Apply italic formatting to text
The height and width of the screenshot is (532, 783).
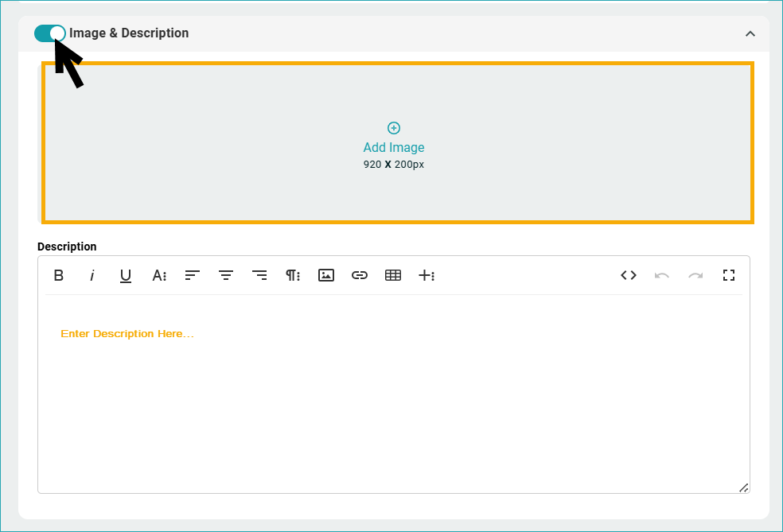92,275
